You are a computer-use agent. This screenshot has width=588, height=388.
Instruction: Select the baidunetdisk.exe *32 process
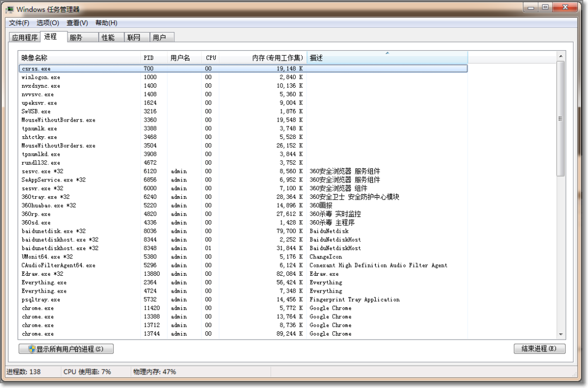(x=243, y=231)
